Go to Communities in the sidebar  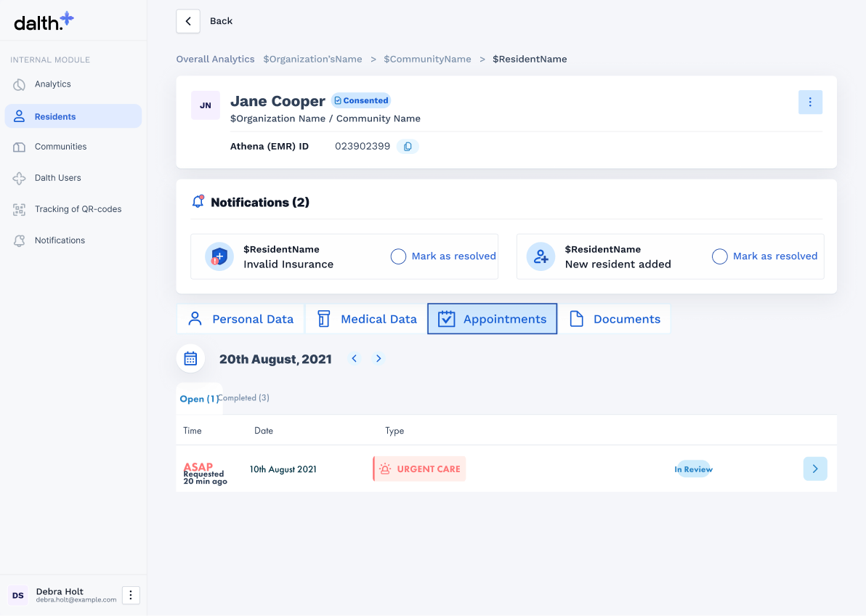tap(60, 147)
